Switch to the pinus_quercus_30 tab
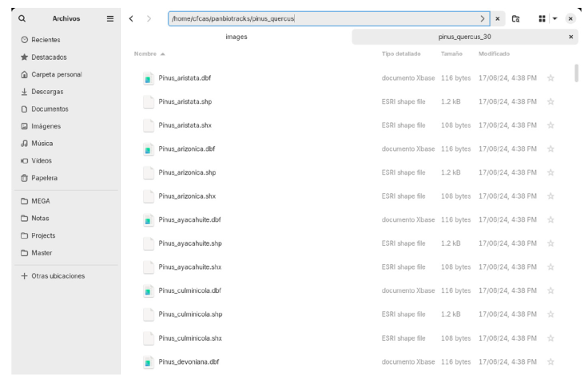The image size is (588, 383). (x=463, y=37)
